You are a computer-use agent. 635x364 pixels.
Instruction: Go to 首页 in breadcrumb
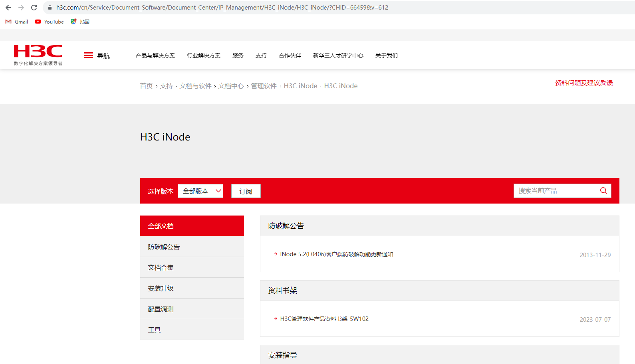click(146, 86)
